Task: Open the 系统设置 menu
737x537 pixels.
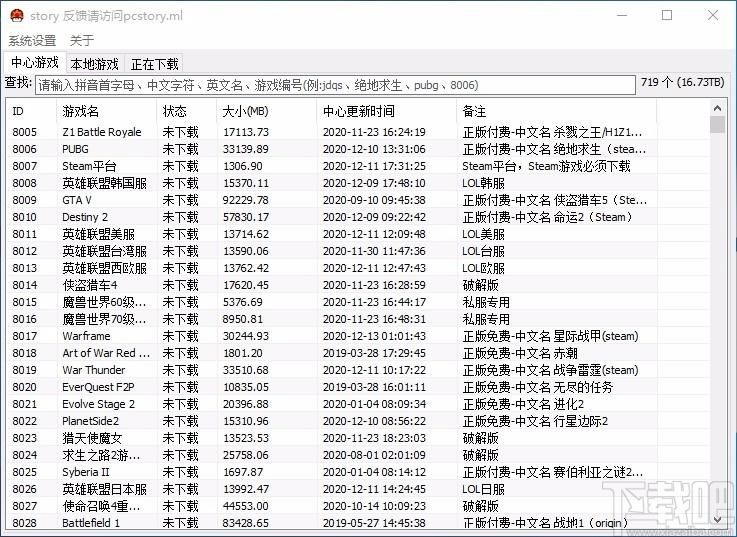Action: pos(32,40)
